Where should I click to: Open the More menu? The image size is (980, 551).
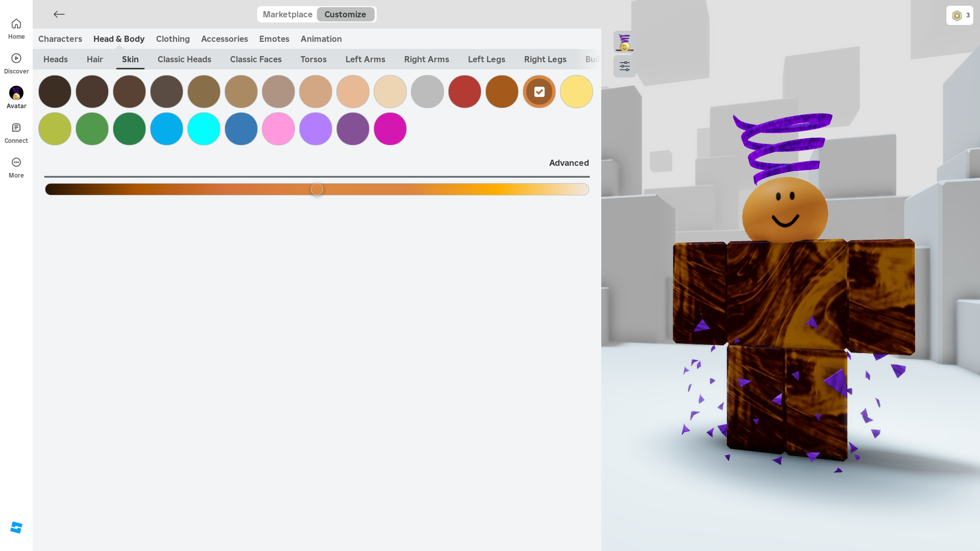pos(16,168)
